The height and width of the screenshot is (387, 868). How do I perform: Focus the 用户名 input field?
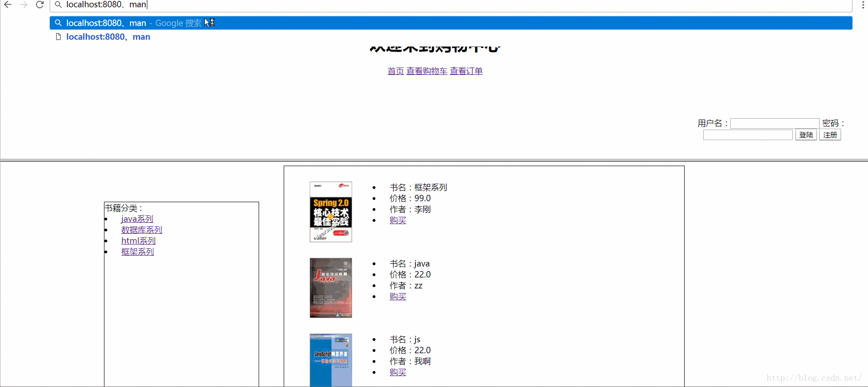[x=774, y=123]
